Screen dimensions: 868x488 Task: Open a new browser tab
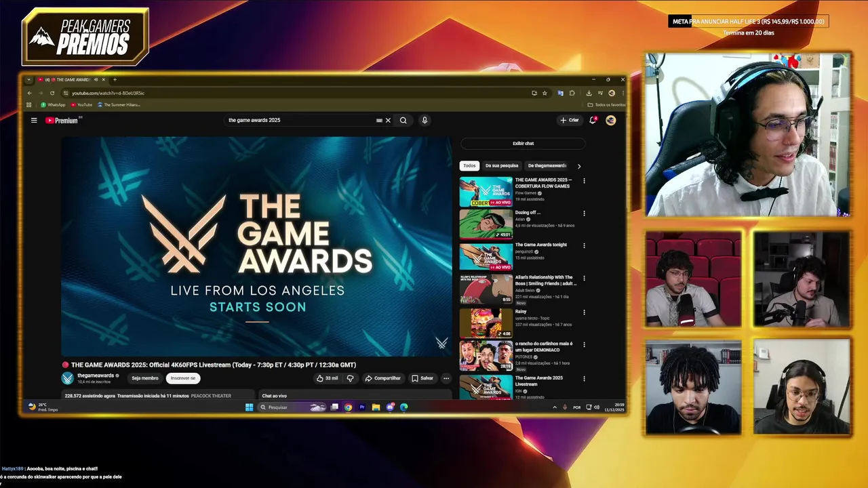(115, 79)
